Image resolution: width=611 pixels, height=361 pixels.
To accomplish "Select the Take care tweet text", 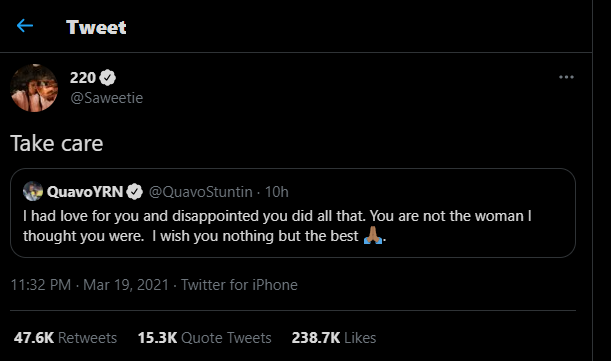I will tap(57, 143).
